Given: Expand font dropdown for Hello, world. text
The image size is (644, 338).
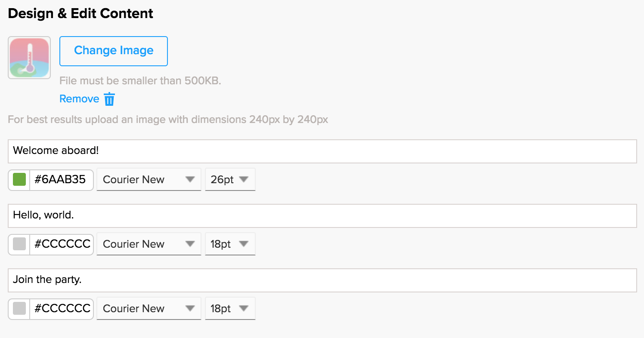Looking at the screenshot, I should coord(149,244).
